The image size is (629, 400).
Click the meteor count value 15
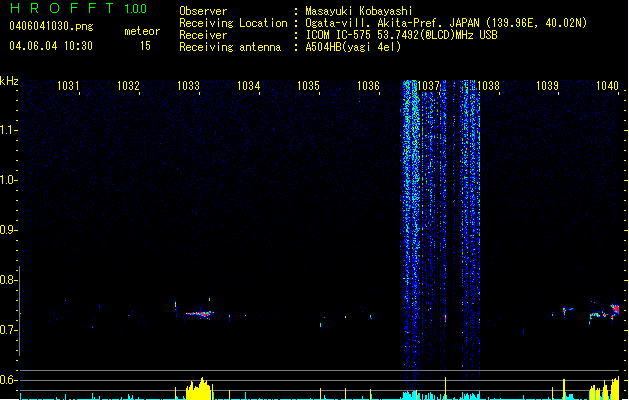145,46
